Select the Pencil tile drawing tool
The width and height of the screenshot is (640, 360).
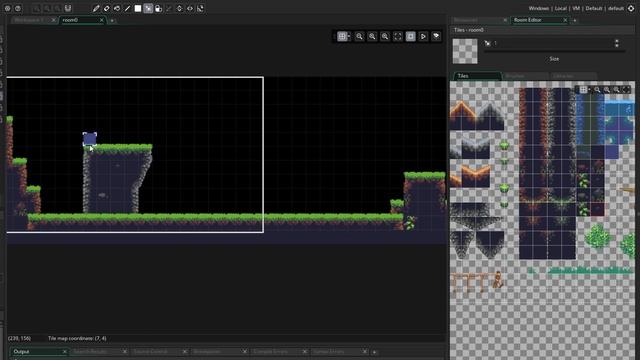point(96,8)
